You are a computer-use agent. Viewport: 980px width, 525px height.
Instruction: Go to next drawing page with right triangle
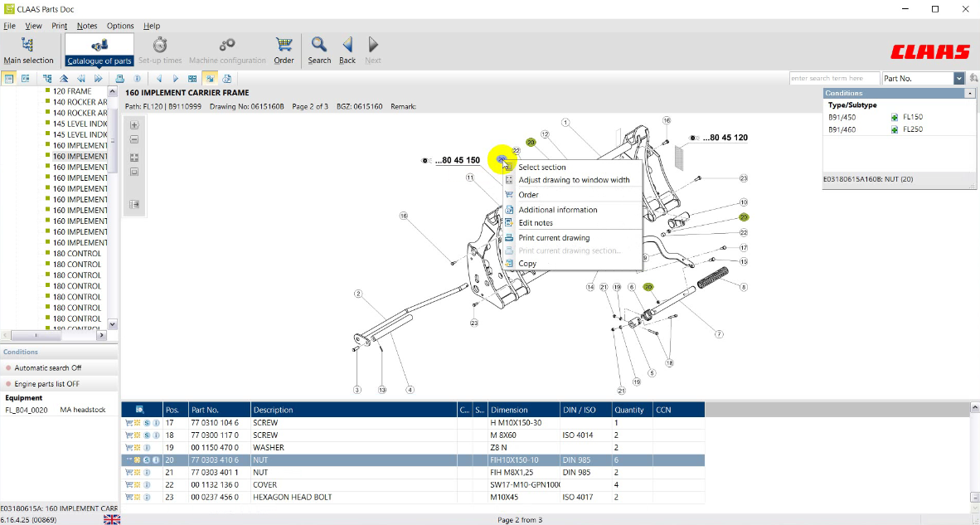(x=176, y=79)
